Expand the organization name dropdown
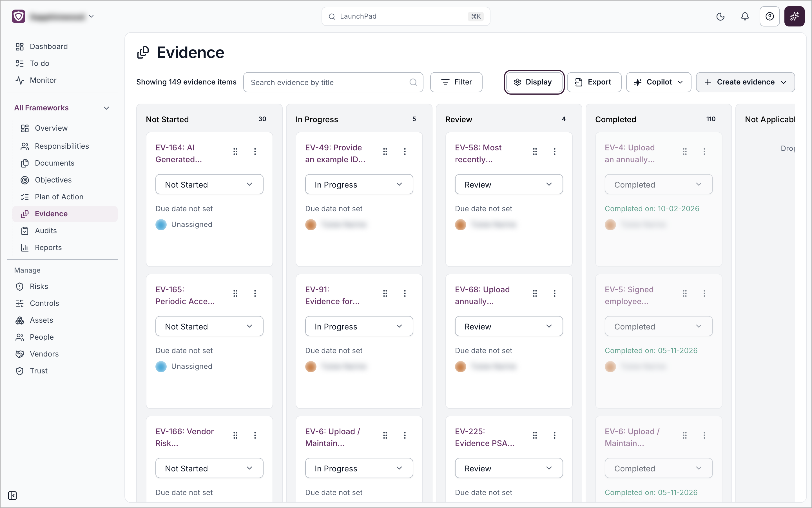This screenshot has width=812, height=508. pos(91,16)
